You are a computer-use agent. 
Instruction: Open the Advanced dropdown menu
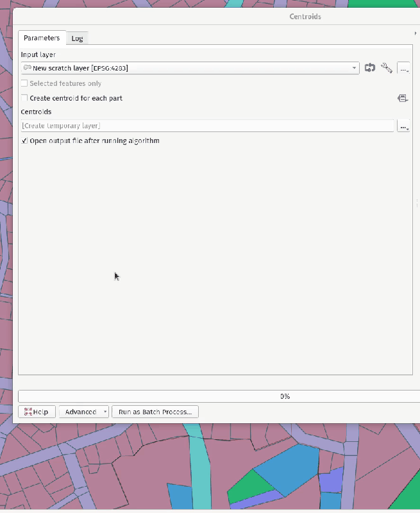pyautogui.click(x=84, y=412)
